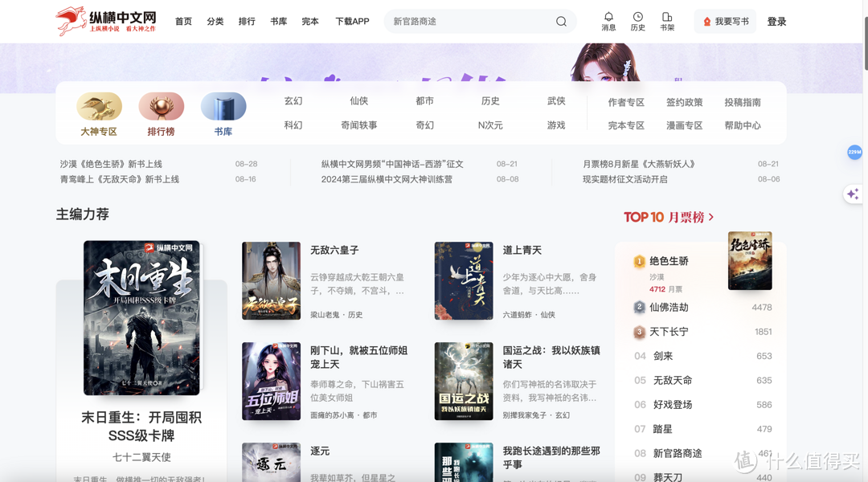Select the 历史 genre link
Image resolution: width=868 pixels, height=482 pixels.
(x=490, y=100)
